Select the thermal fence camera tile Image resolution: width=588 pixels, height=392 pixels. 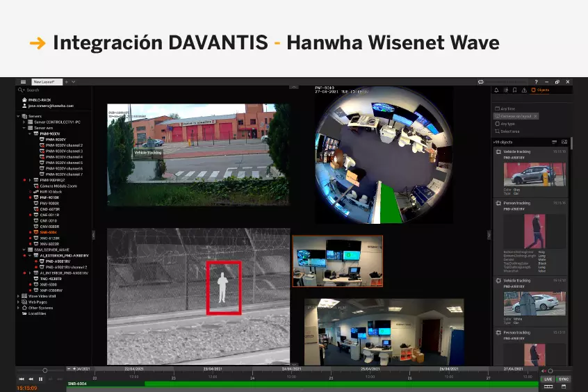[x=198, y=296]
